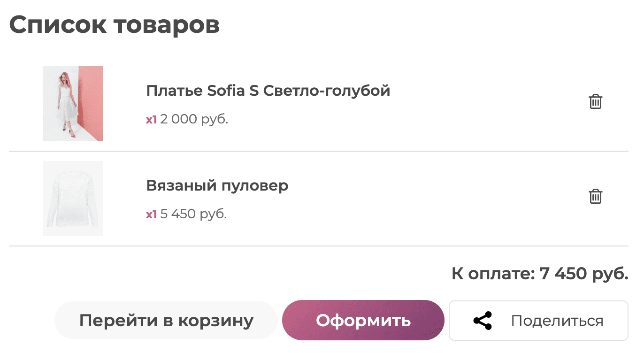The image size is (644, 353).
Task: Open the Платье Sofia S product page
Action: 268,90
